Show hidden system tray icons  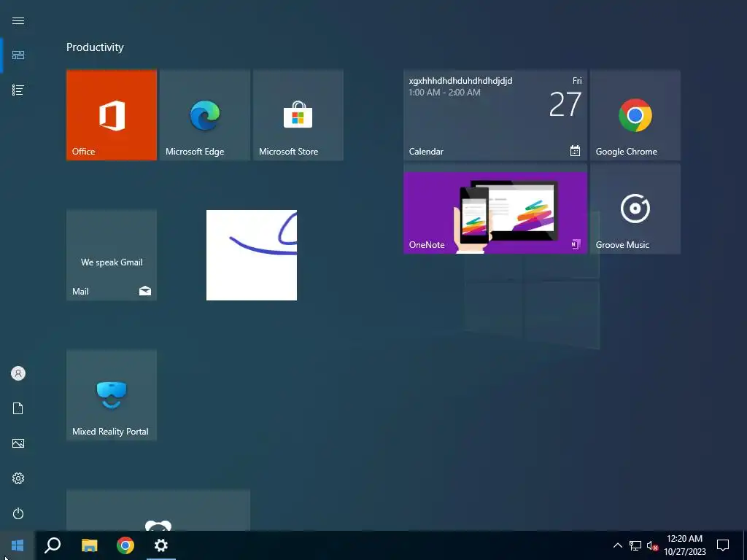[617, 545]
